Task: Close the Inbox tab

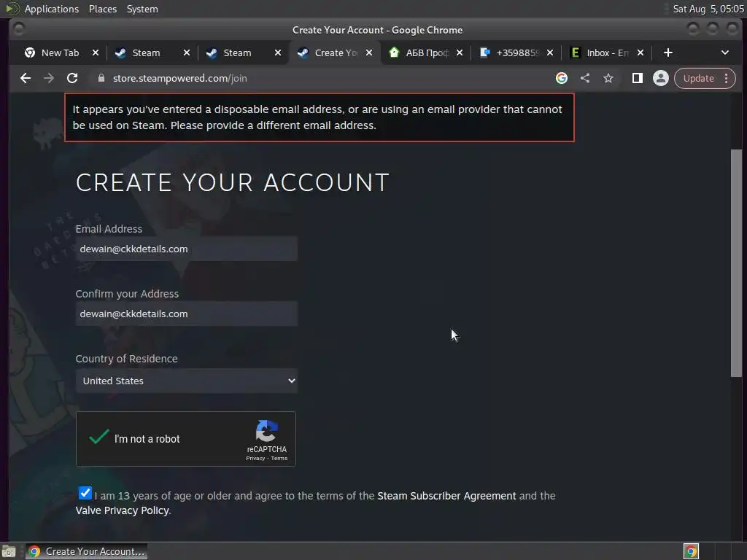Action: (640, 52)
